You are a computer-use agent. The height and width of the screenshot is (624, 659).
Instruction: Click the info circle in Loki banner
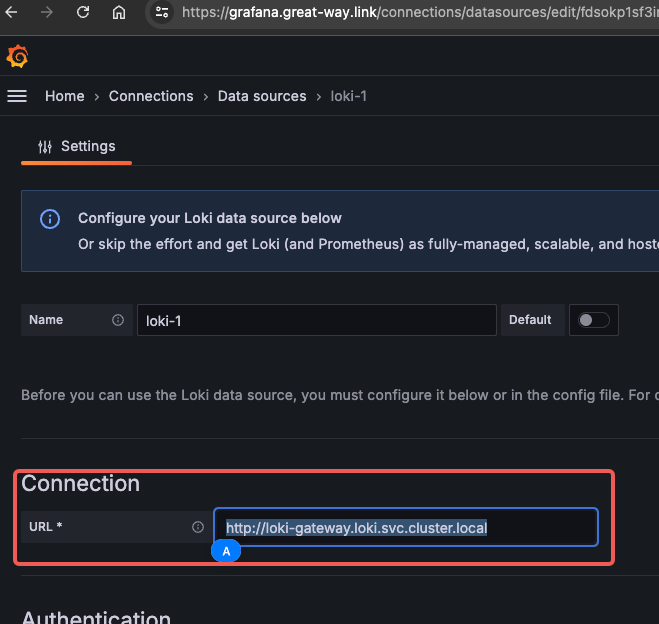(50, 219)
